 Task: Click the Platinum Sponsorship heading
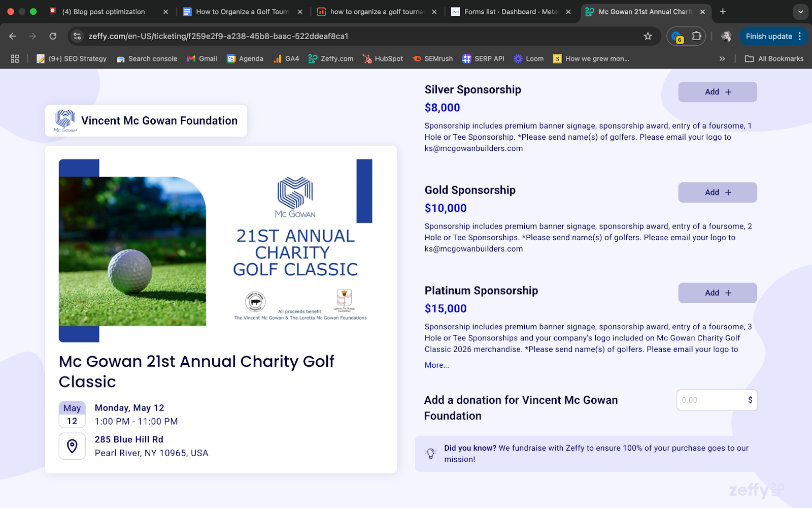pyautogui.click(x=481, y=291)
